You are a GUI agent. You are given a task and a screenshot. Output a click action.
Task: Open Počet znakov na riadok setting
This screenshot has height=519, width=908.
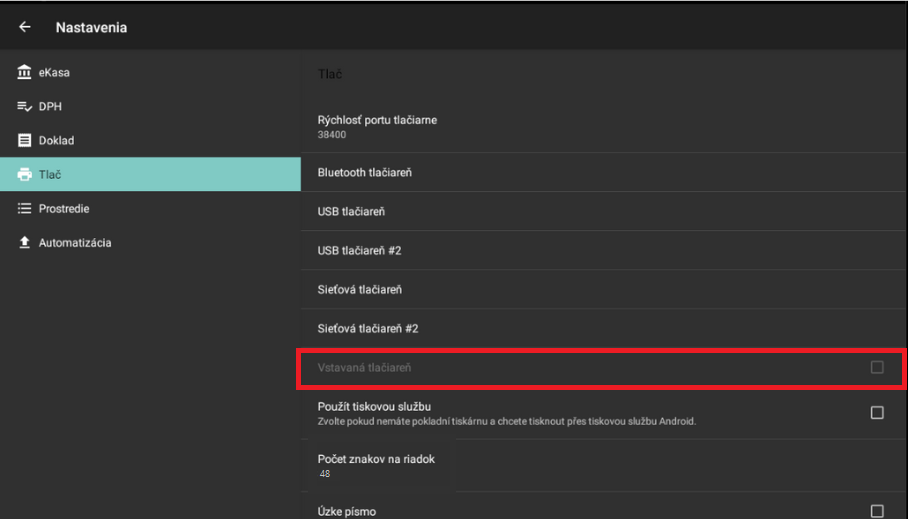pyautogui.click(x=376, y=465)
